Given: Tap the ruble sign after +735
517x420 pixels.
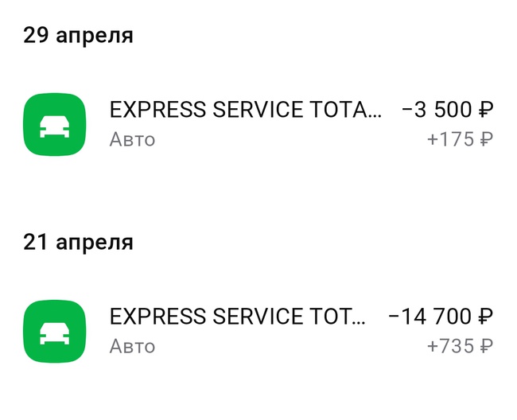Looking at the screenshot, I should pyautogui.click(x=486, y=347).
